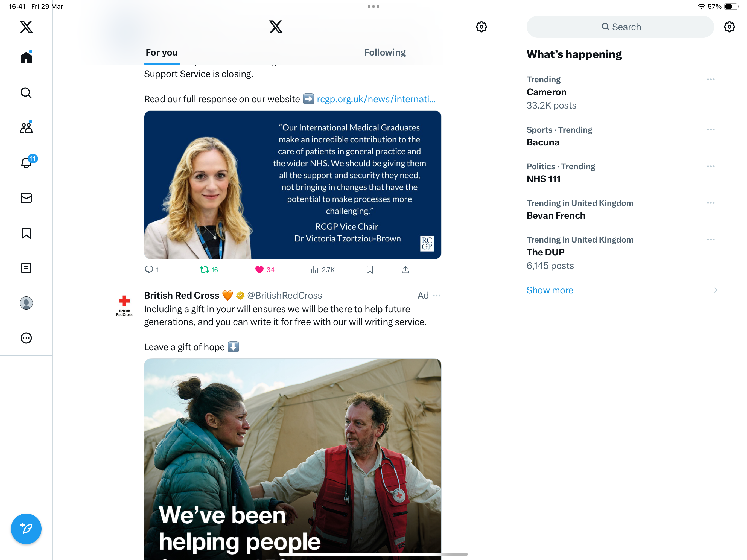Undo the repost on the RCGP post showing 16
This screenshot has height=560, width=747.
click(208, 270)
